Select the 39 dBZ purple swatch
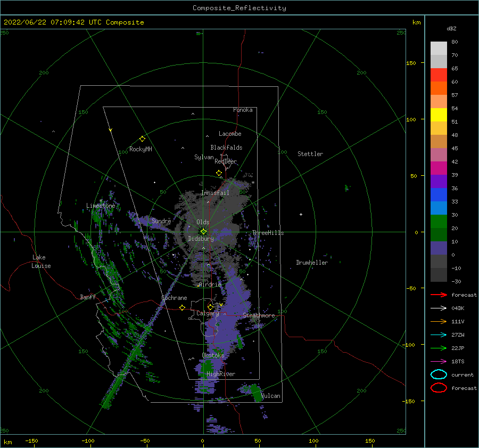The width and height of the screenshot is (479, 448). pyautogui.click(x=439, y=181)
